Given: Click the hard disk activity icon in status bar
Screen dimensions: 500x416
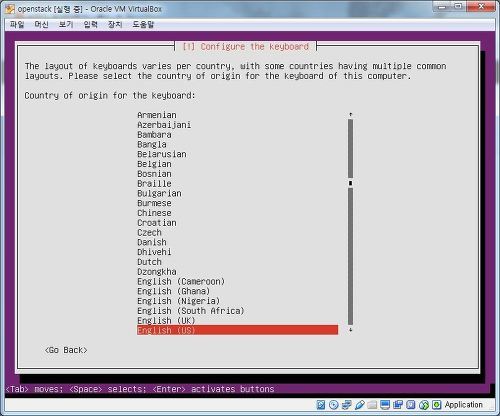Looking at the screenshot, I should (x=321, y=405).
